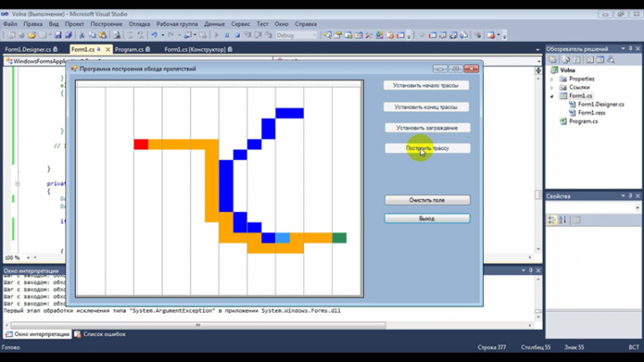Click the alphabetical sort icon in Свойства
Image resolution: width=644 pixels, height=362 pixels.
click(563, 220)
